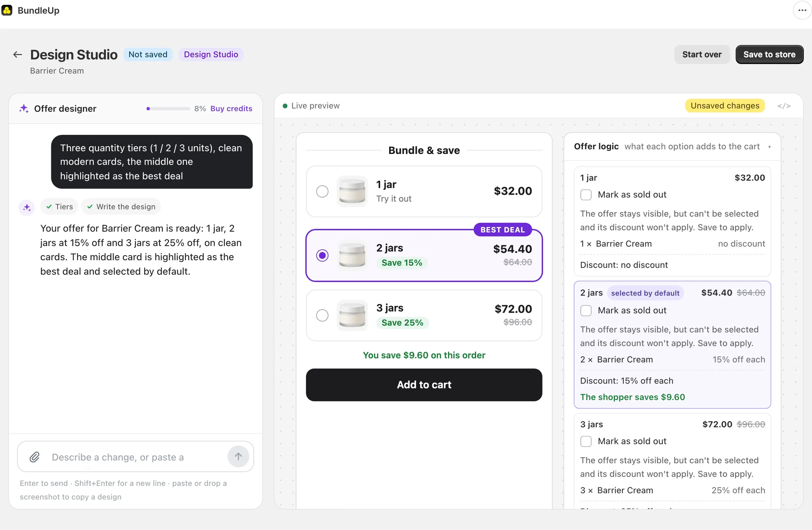The width and height of the screenshot is (812, 530).
Task: Click the Tiers completed step chip
Action: 59,207
